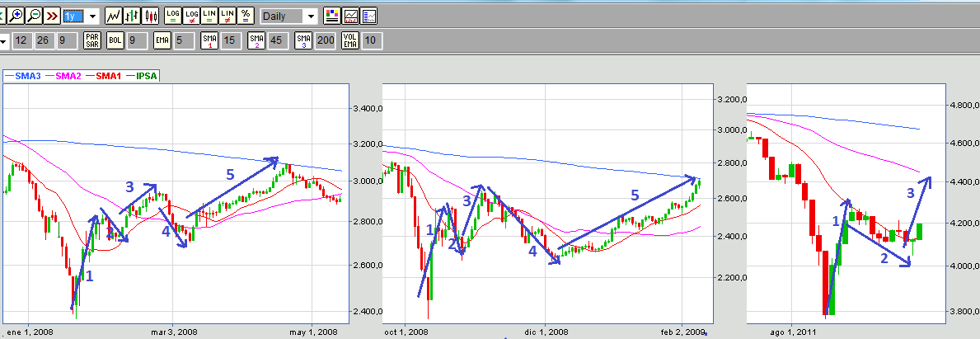
Task: Select LIN scale with equal sign
Action: 210,16
